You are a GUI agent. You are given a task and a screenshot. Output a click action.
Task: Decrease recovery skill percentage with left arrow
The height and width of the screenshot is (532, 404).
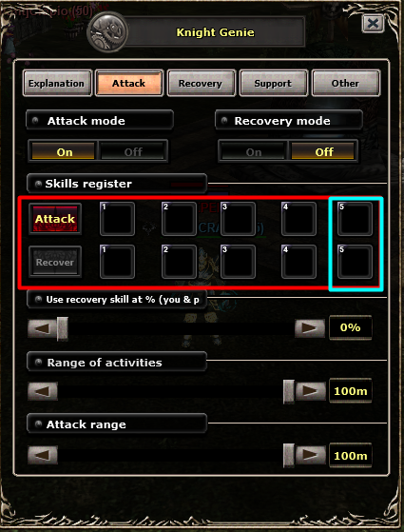[x=43, y=328]
